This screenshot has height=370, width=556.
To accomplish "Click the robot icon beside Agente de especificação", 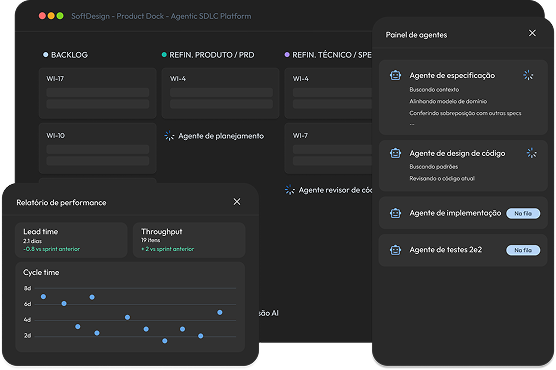I will (x=395, y=75).
